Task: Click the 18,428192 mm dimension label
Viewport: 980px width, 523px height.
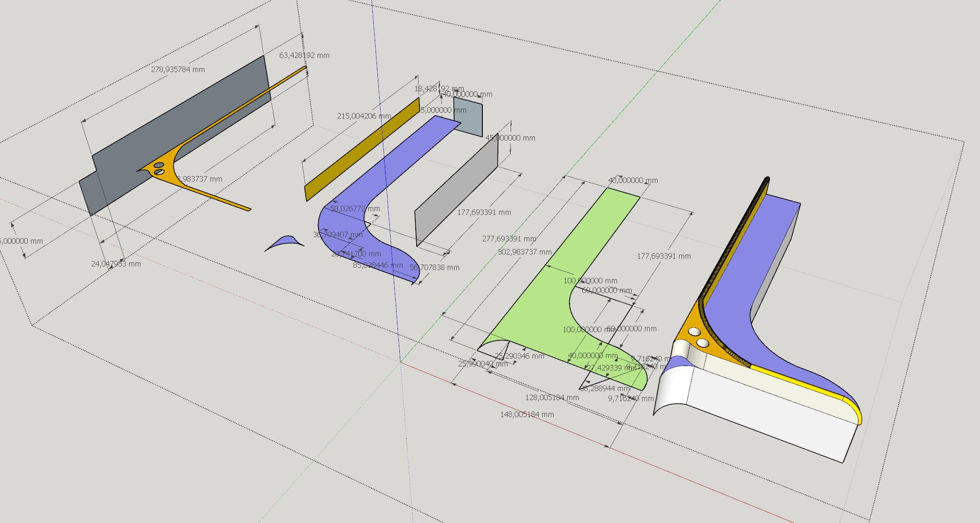Action: [439, 89]
